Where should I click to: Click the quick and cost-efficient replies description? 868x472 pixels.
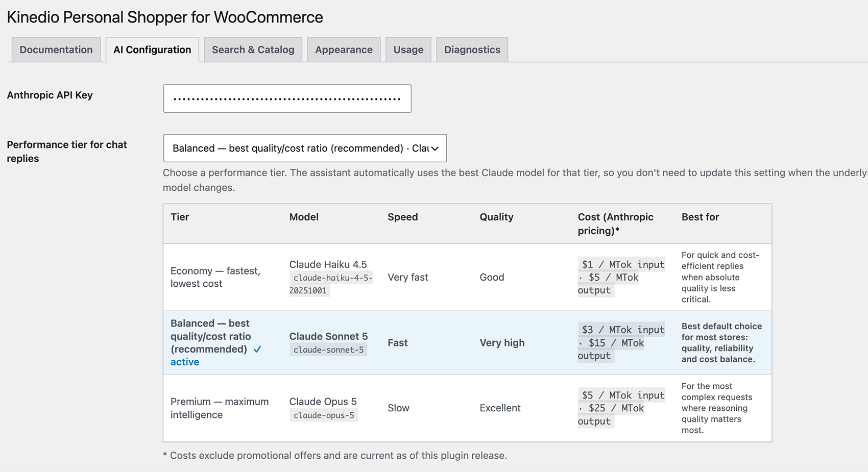[720, 277]
